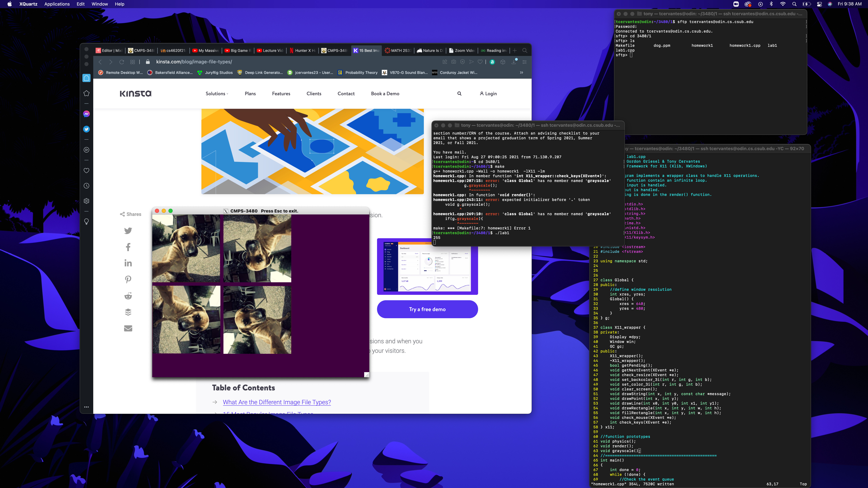Open the Help menu in the menu bar
868x488 pixels.
120,4
